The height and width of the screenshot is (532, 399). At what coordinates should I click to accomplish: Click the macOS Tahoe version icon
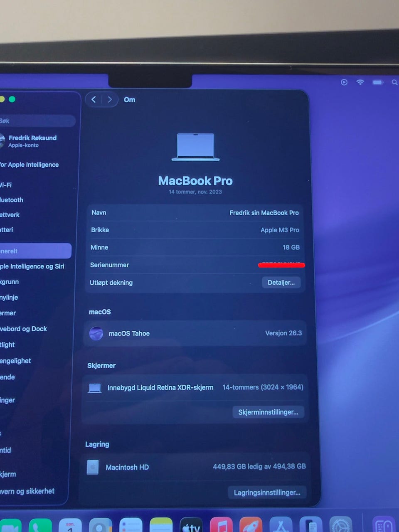96,333
